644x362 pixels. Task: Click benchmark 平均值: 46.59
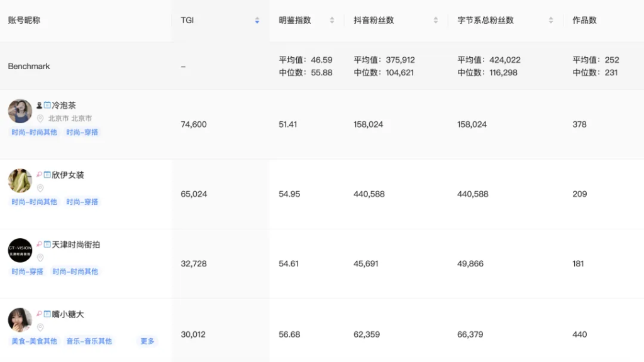tap(306, 60)
